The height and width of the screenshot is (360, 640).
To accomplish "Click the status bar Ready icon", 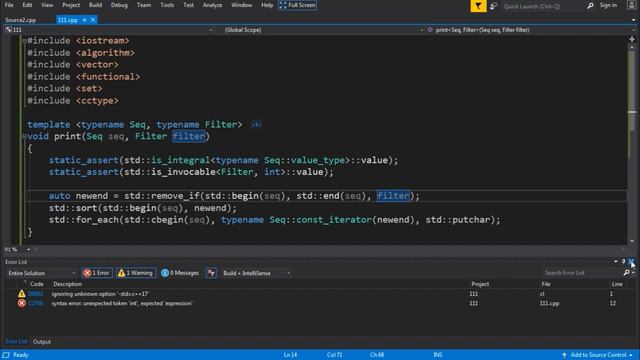I will [x=6, y=355].
